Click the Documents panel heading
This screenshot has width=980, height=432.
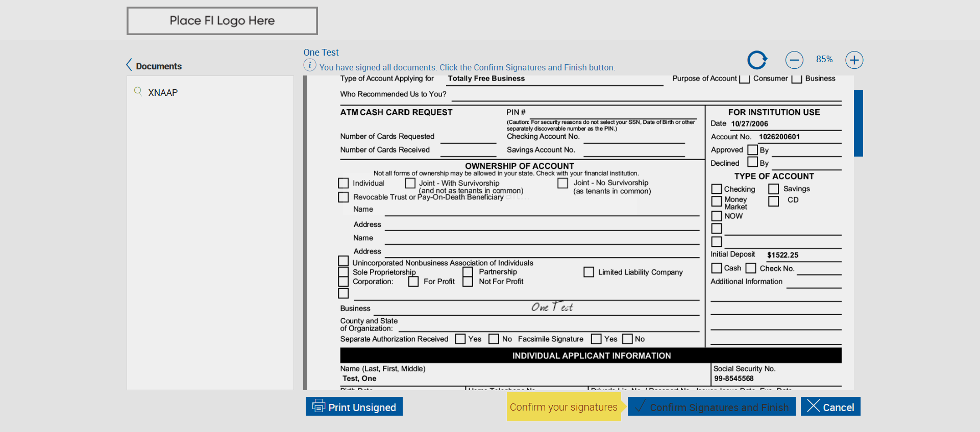pyautogui.click(x=159, y=66)
